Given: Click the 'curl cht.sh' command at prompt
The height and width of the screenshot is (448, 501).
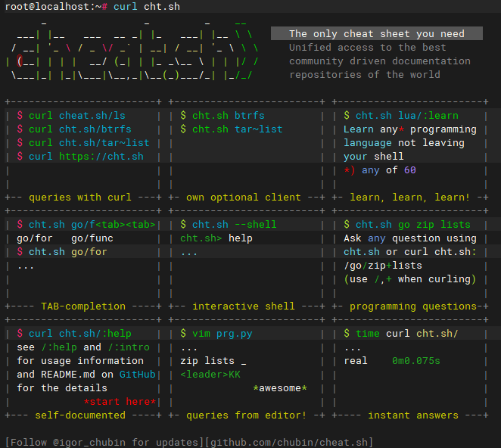Looking at the screenshot, I should pyautogui.click(x=147, y=6).
